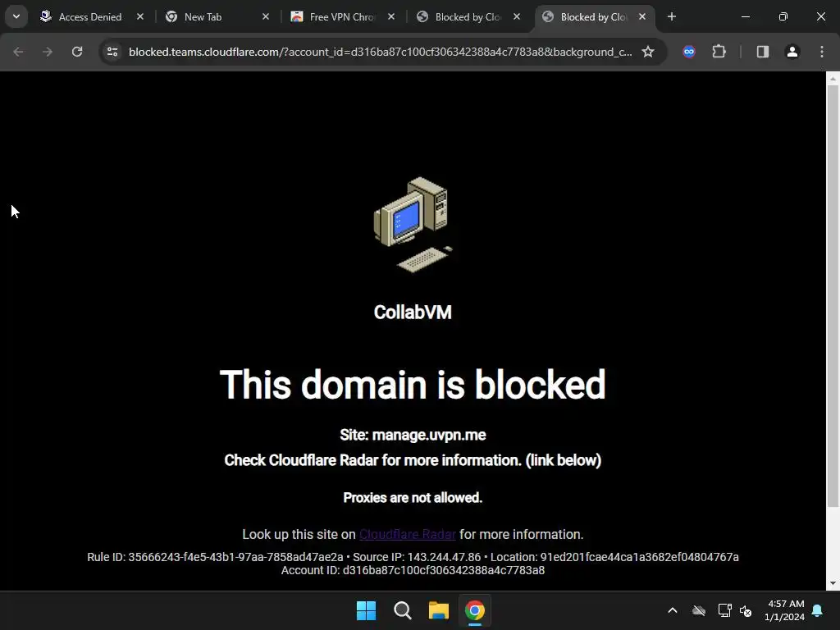The width and height of the screenshot is (840, 630).
Task: Follow the Cloudflare Radar link
Action: tap(407, 534)
